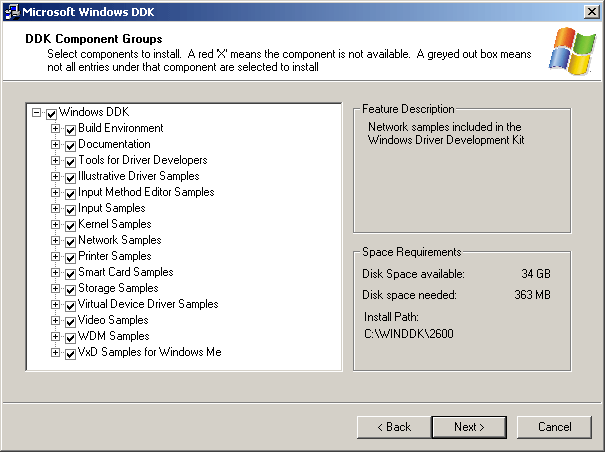The height and width of the screenshot is (452, 605).
Task: Uncheck the Windows DDK root checkbox
Action: click(x=51, y=114)
